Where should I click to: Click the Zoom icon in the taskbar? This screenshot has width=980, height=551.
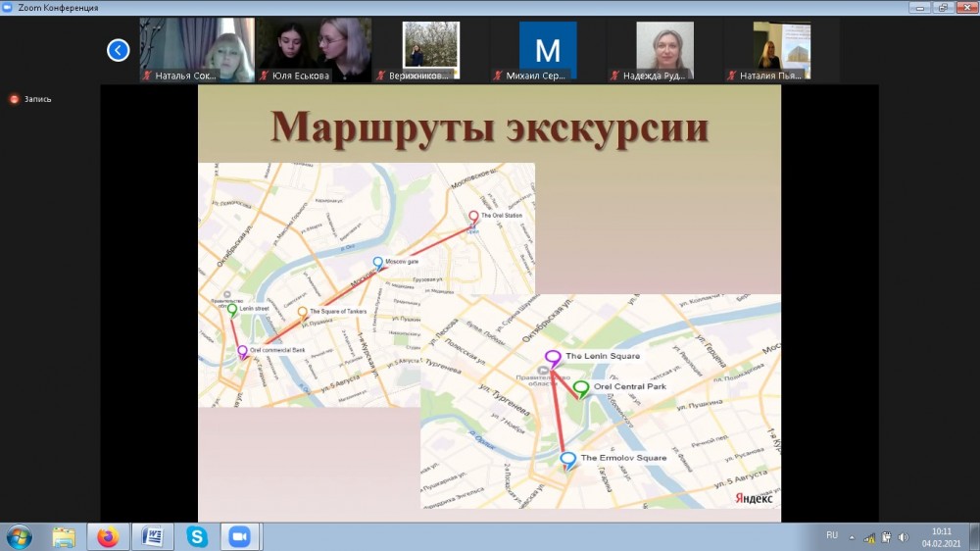click(x=238, y=537)
